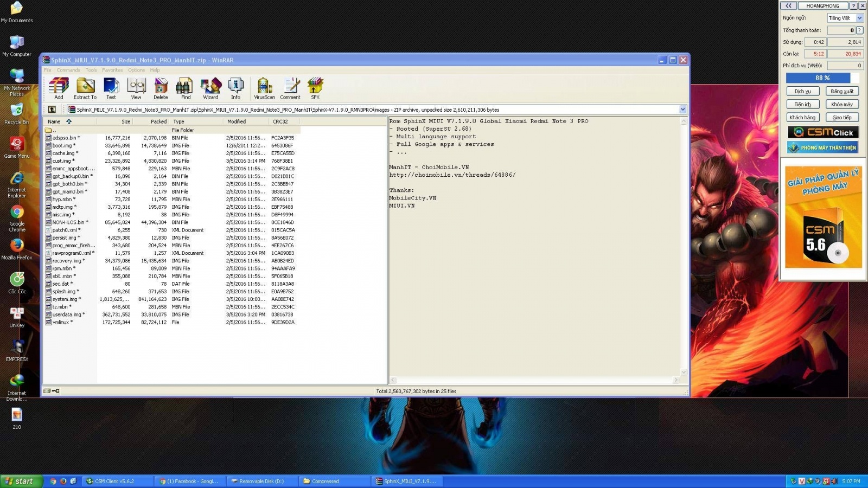Viewport: 868px width, 488px height.
Task: Go up one folder level arrow button
Action: pyautogui.click(x=52, y=110)
